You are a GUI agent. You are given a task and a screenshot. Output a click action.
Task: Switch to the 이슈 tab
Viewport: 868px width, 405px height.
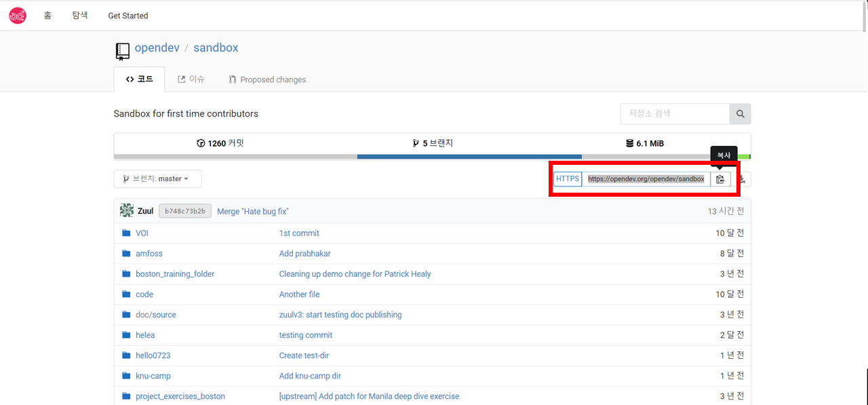click(191, 79)
